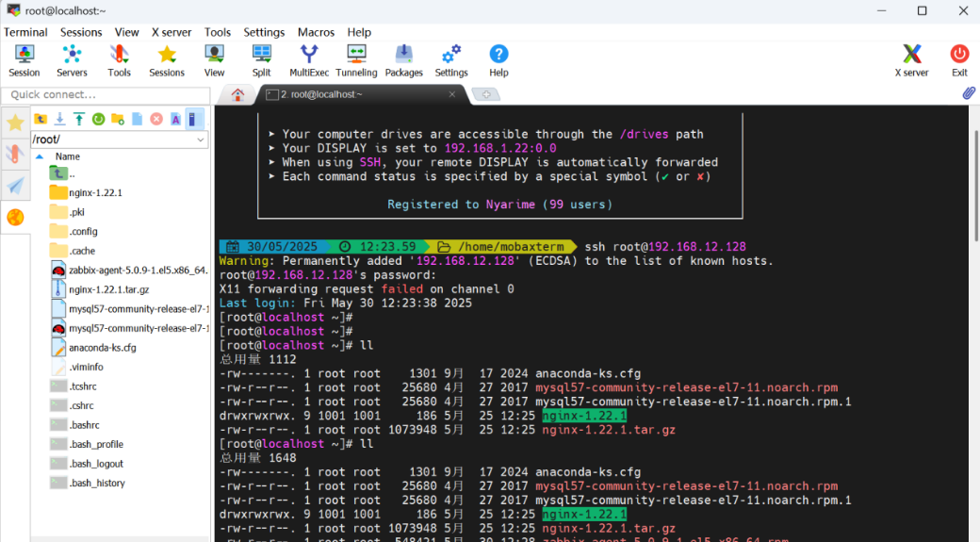Click the Quick connect input field
Image resolution: width=980 pixels, height=542 pixels.
(x=106, y=94)
